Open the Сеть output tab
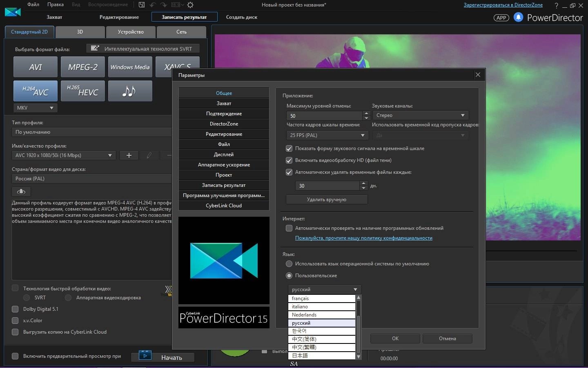 coord(181,32)
